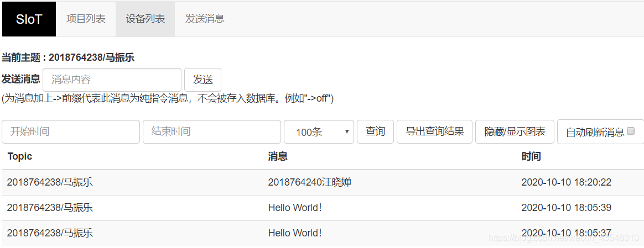Click the 消息 column header

click(278, 156)
